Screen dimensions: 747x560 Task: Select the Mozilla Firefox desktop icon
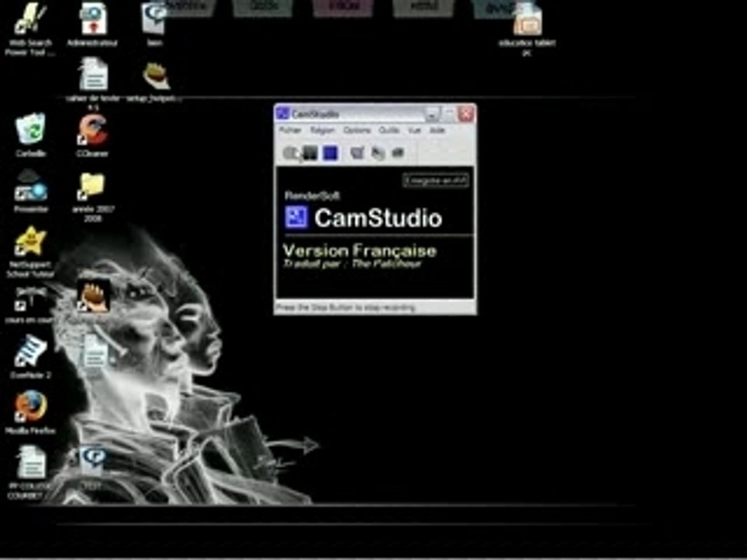coord(30,411)
